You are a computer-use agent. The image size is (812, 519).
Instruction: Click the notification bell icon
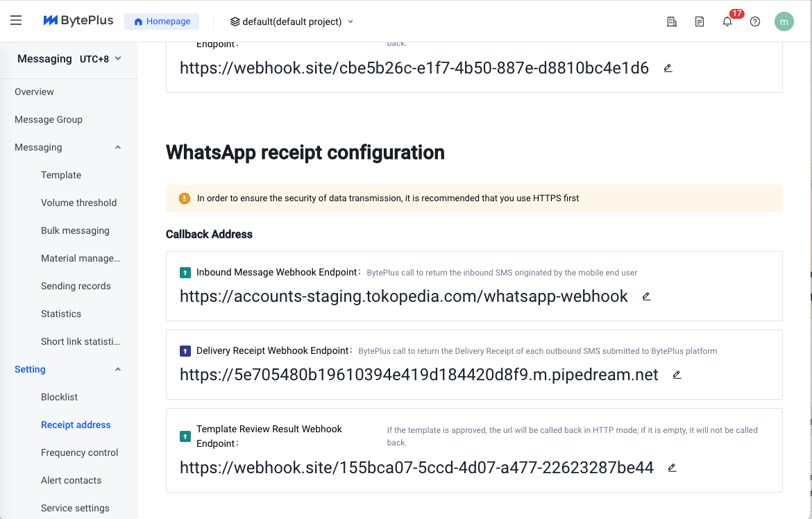point(727,22)
